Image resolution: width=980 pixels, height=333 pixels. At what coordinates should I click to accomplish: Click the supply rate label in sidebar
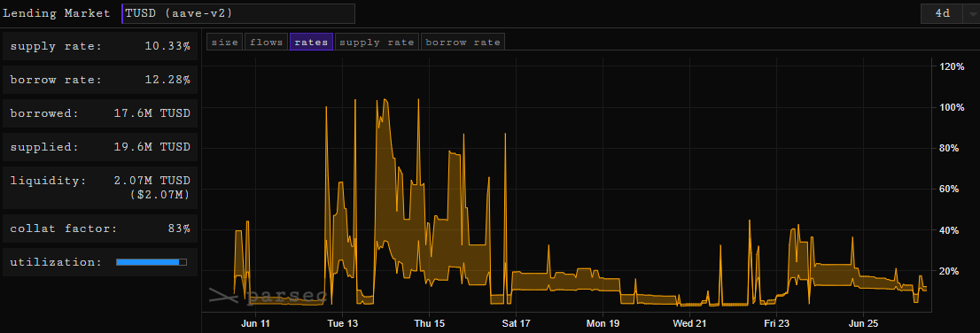[56, 47]
